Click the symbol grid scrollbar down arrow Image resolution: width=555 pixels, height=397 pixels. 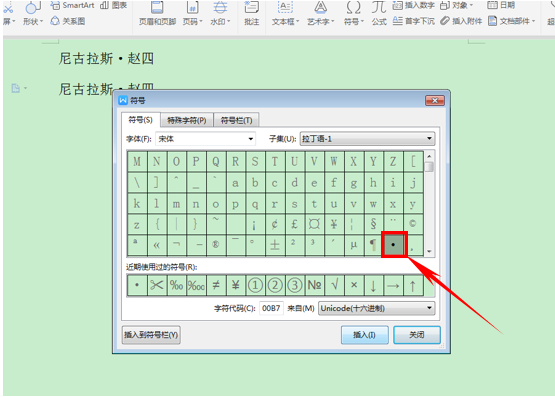pos(429,252)
